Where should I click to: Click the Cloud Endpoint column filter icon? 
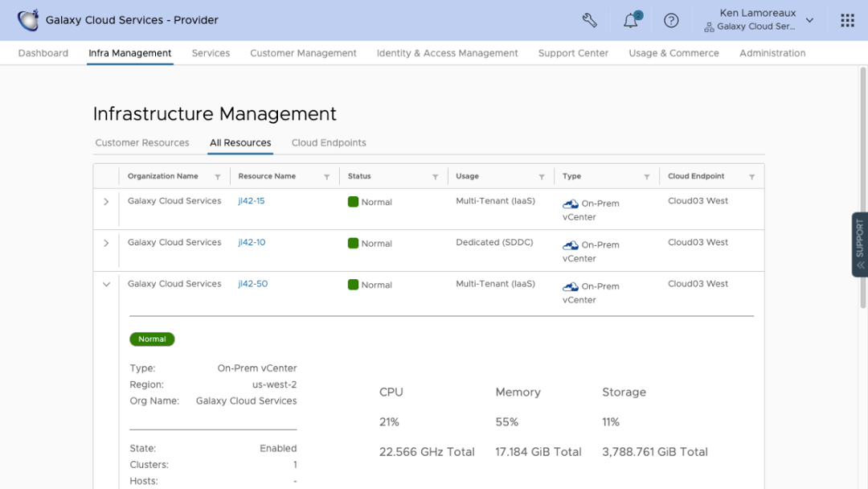751,177
